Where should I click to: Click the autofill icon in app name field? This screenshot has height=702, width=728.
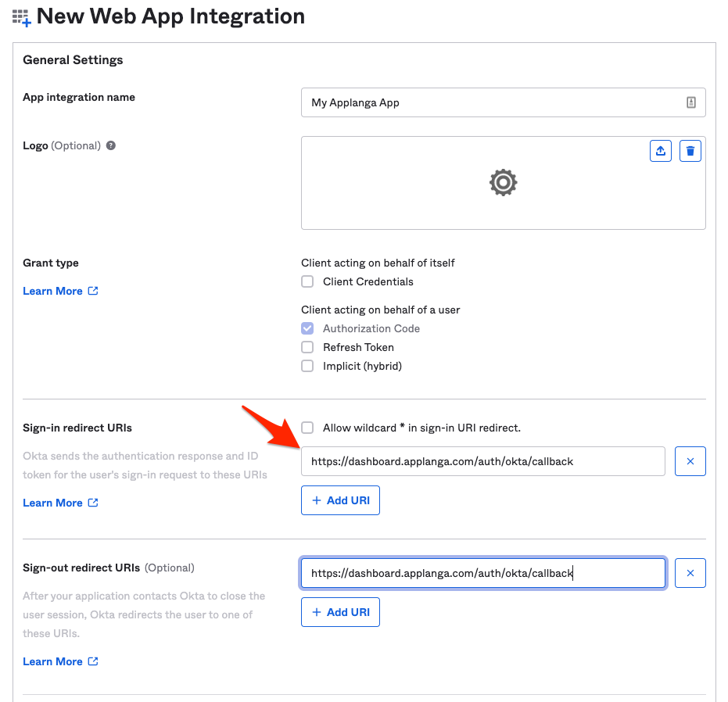click(x=691, y=102)
